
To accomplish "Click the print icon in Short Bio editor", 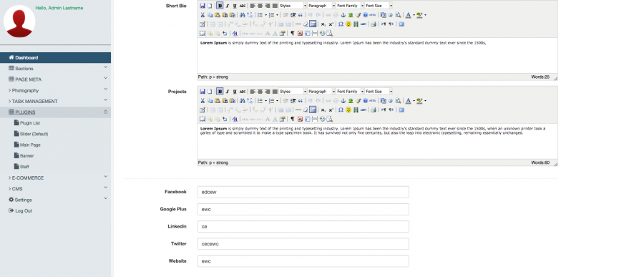I will point(374,24).
